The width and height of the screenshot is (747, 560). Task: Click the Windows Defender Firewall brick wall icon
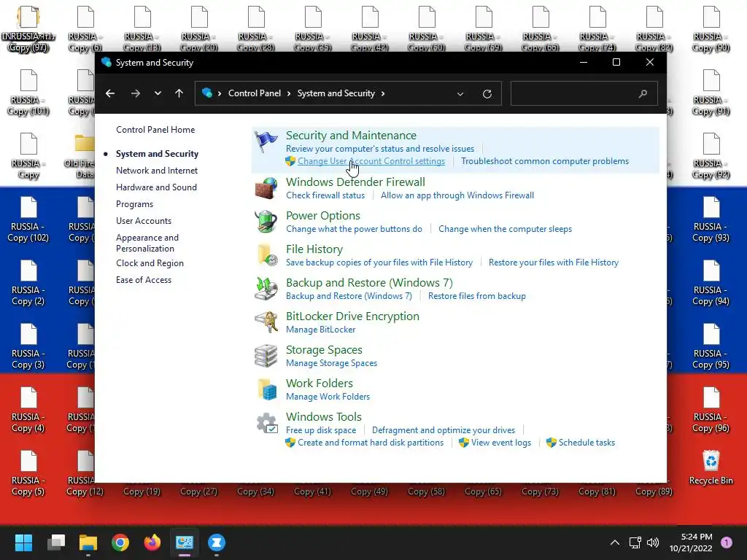coord(266,188)
